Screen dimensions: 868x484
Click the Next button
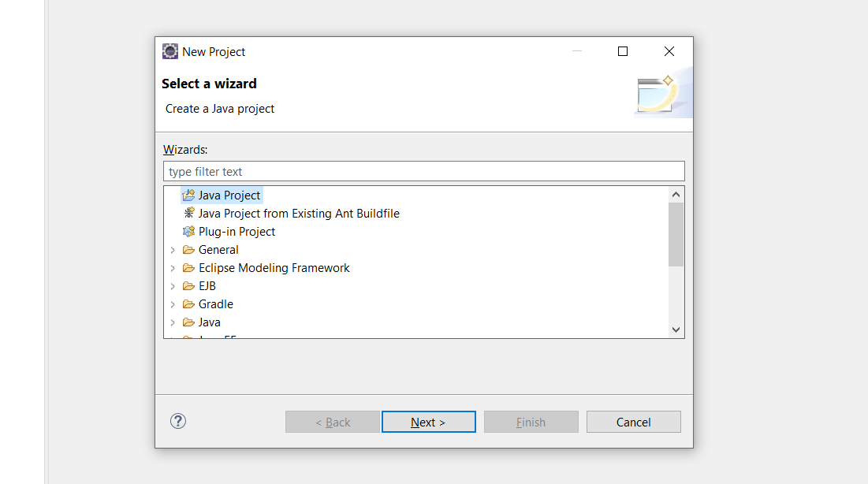(x=428, y=422)
